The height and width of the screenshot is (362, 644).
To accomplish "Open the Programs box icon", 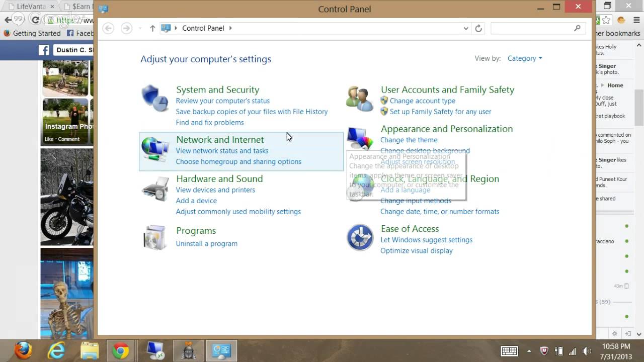I will coord(154,237).
